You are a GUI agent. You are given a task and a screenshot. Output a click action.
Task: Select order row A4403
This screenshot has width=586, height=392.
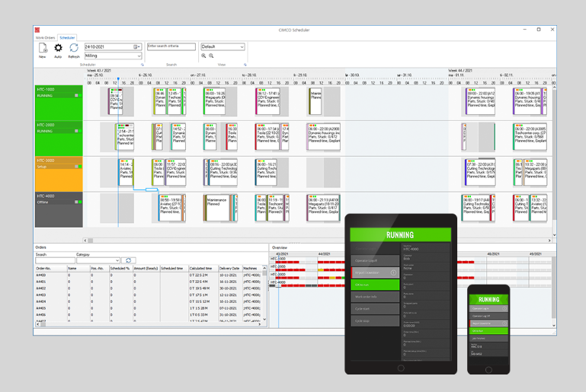tap(149, 295)
